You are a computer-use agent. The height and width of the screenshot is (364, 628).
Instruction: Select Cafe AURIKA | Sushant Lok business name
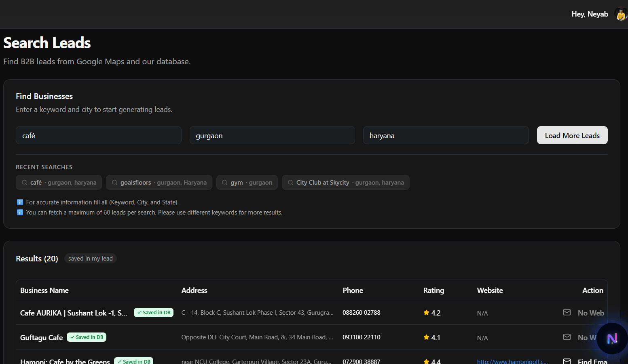pos(74,313)
